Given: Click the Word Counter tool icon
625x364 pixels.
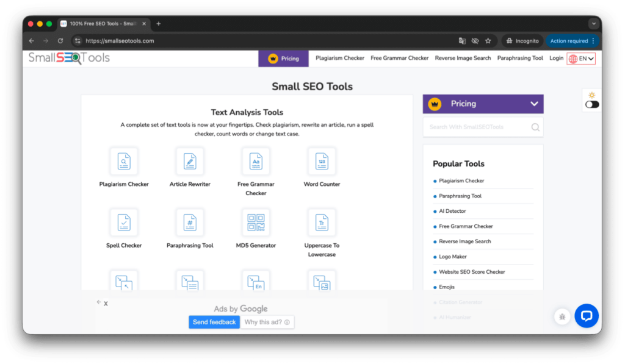Looking at the screenshot, I should [x=322, y=161].
